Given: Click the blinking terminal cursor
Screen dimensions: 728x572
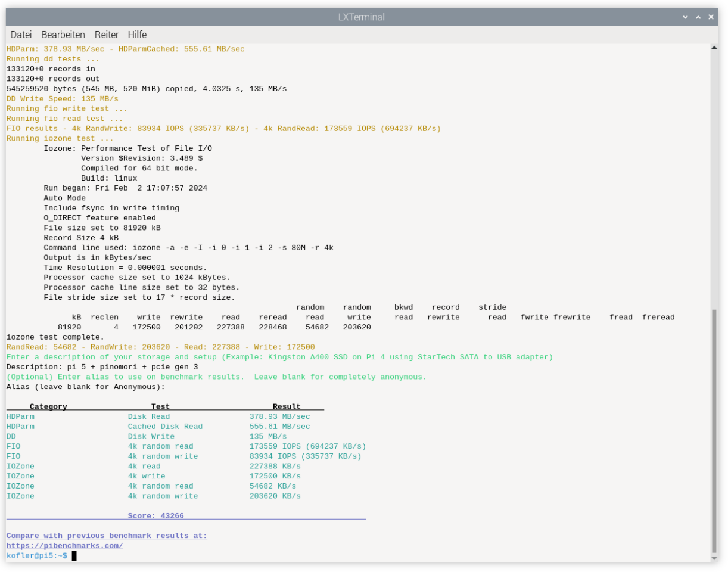Looking at the screenshot, I should [74, 555].
